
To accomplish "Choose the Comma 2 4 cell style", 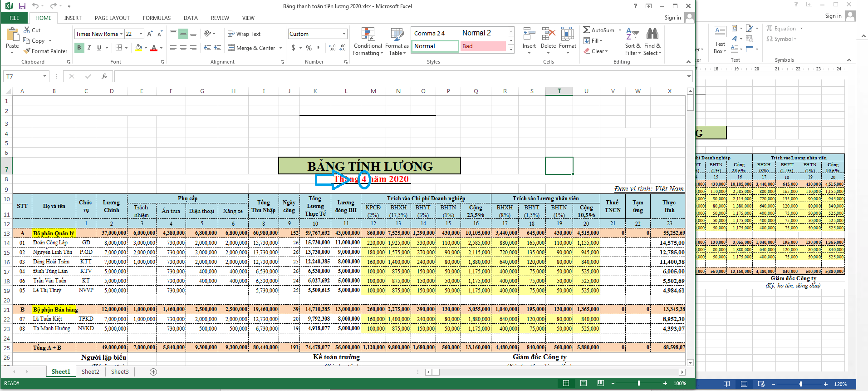I will [435, 33].
